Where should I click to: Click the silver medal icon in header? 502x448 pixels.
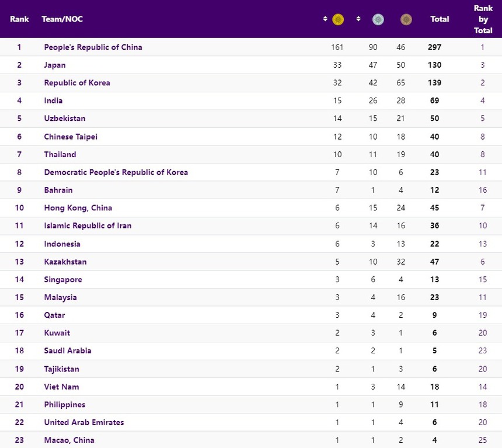tap(378, 19)
